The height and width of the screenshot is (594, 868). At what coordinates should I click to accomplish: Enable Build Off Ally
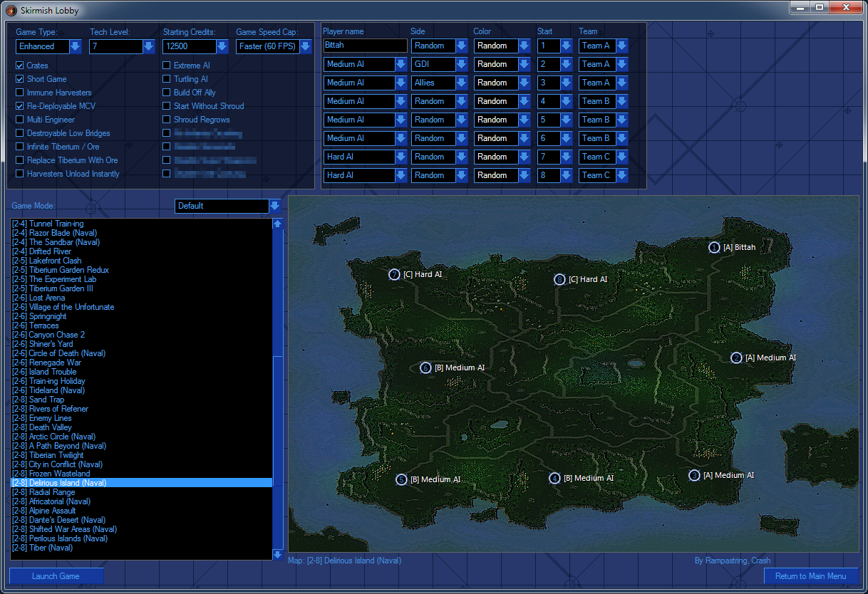click(167, 93)
